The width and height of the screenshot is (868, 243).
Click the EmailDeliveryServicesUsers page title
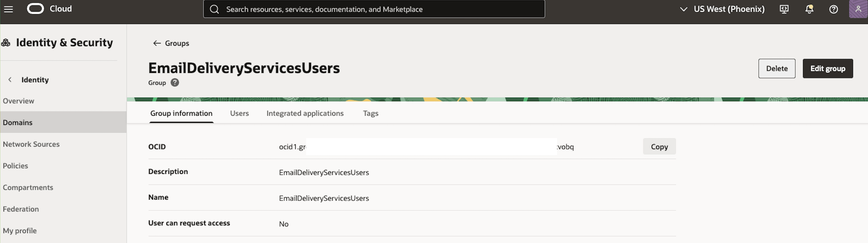pyautogui.click(x=244, y=68)
